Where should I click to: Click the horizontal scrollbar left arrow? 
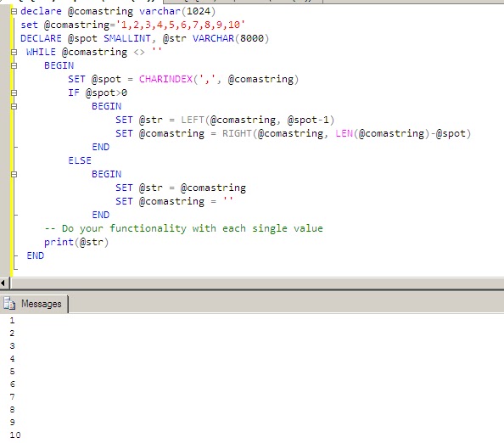3,283
